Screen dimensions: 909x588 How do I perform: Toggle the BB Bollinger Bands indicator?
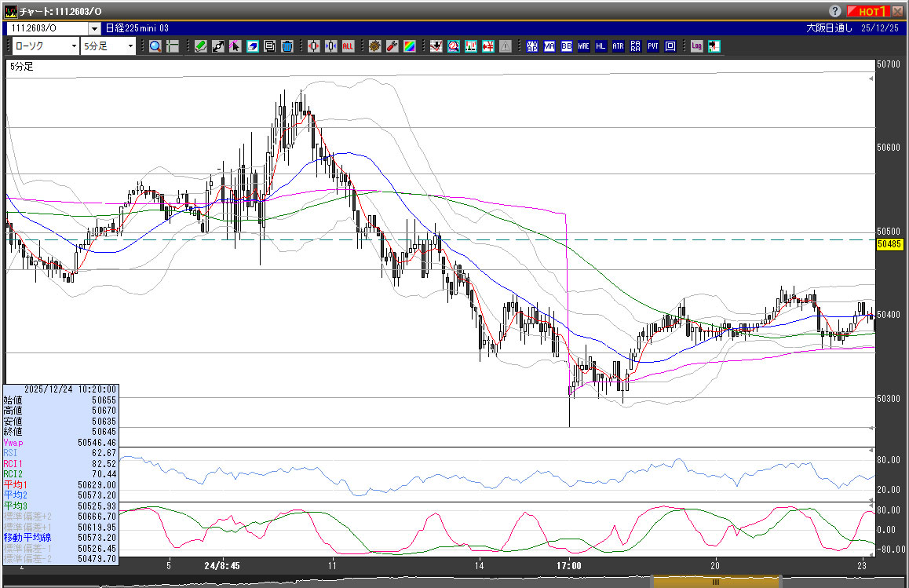(x=566, y=46)
